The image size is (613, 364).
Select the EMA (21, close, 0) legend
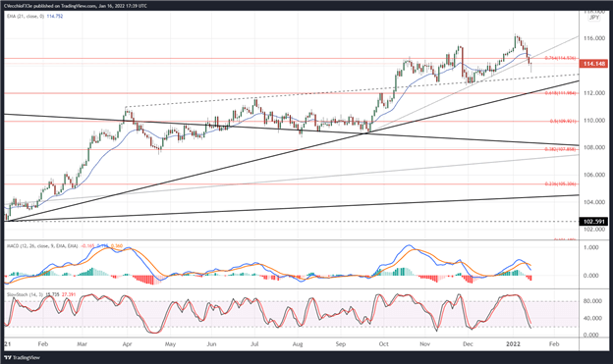26,17
